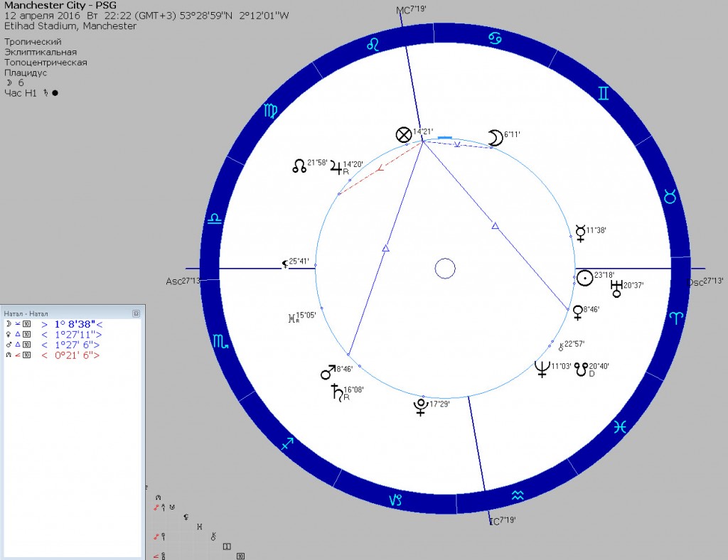Select the Neptune trident glyph
728x560 pixels.
click(x=542, y=368)
